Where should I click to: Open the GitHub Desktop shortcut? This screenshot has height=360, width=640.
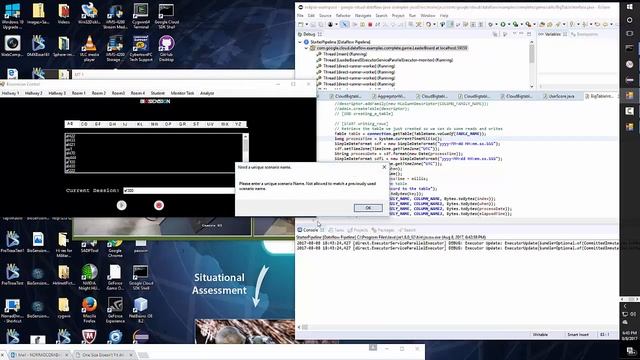coord(166,48)
